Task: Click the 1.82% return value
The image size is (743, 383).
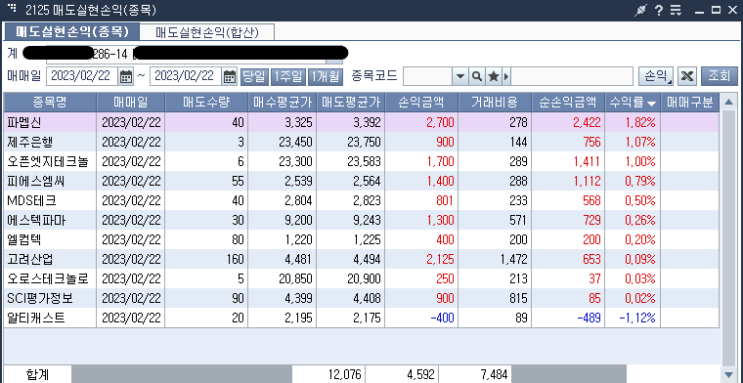Action: (640, 123)
